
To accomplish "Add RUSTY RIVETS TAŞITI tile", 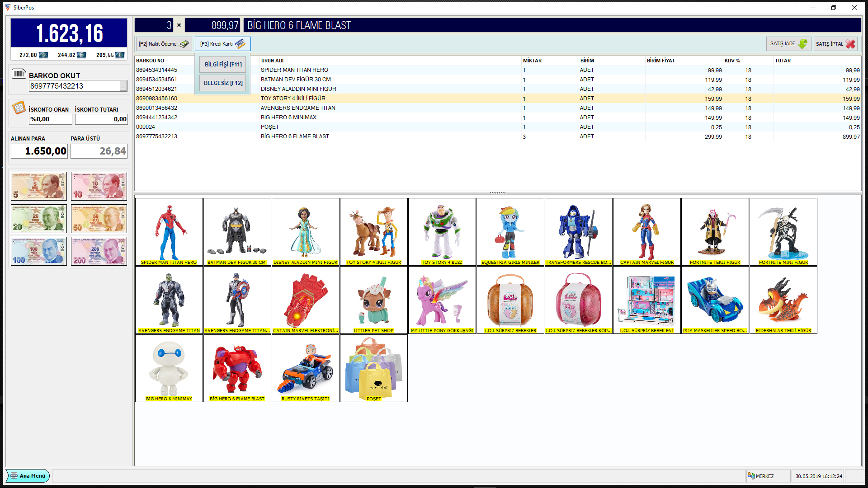I will click(x=306, y=368).
